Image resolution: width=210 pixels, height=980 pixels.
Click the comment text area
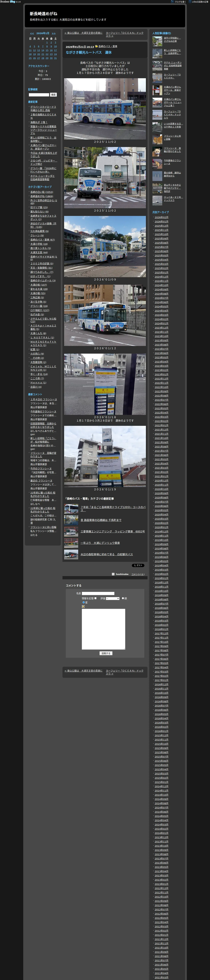click(103, 629)
